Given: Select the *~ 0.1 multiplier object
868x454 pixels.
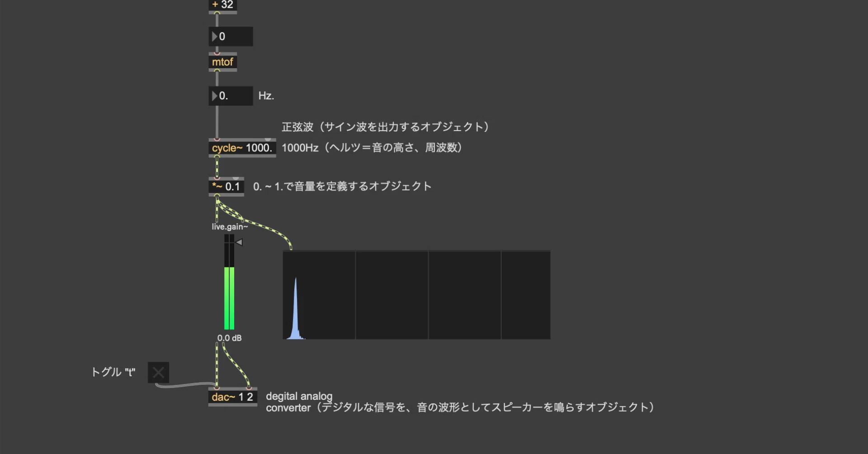Looking at the screenshot, I should point(226,187).
